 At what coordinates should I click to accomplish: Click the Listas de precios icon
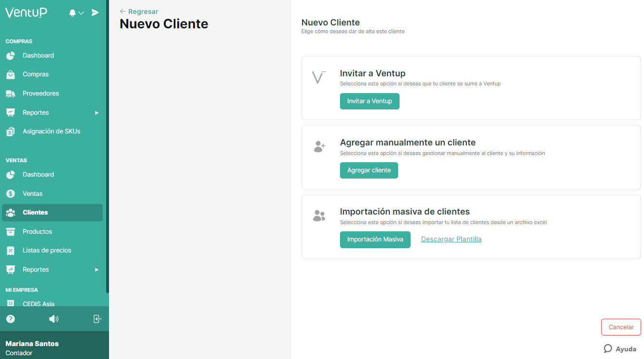click(x=11, y=250)
